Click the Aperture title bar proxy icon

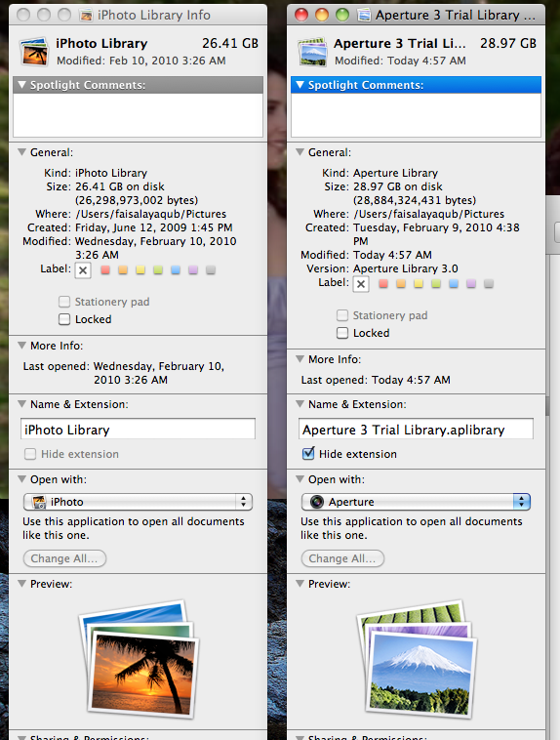(364, 15)
